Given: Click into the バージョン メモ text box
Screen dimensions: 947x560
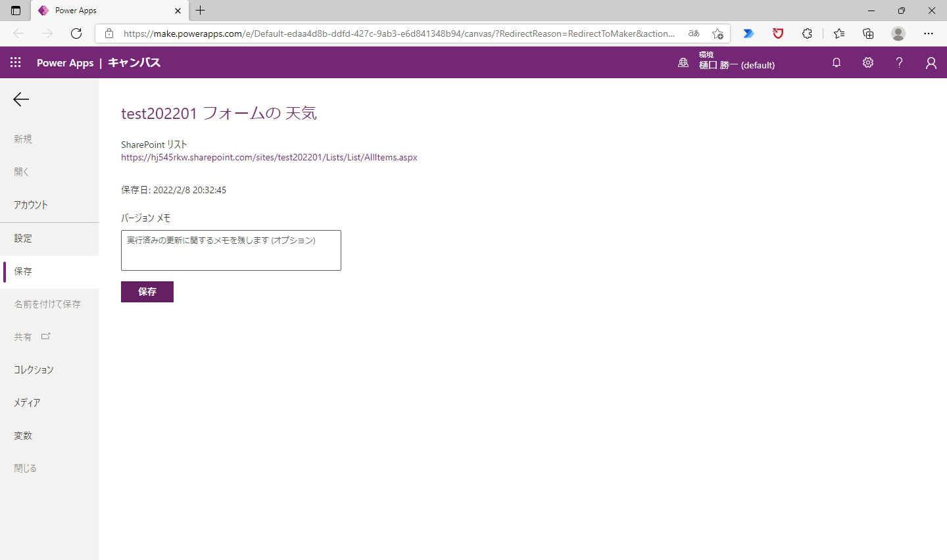Looking at the screenshot, I should click(x=231, y=250).
